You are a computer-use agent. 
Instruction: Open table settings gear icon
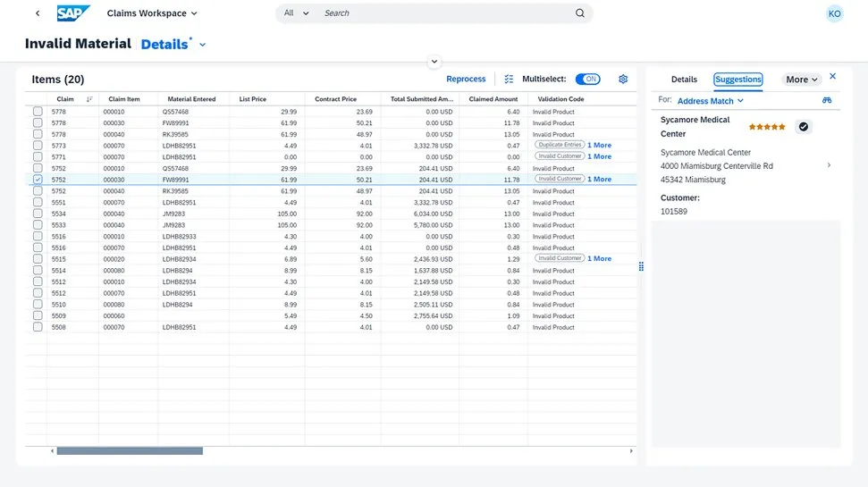coord(623,80)
